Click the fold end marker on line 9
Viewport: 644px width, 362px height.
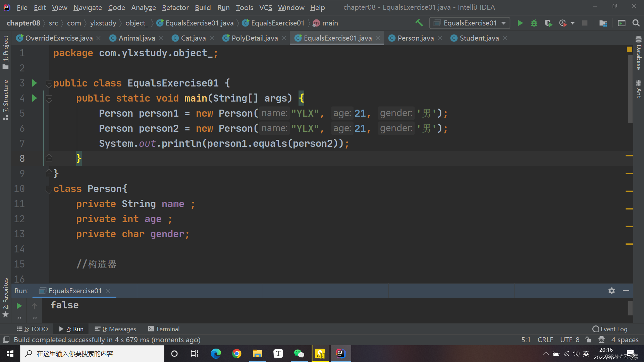pos(49,173)
